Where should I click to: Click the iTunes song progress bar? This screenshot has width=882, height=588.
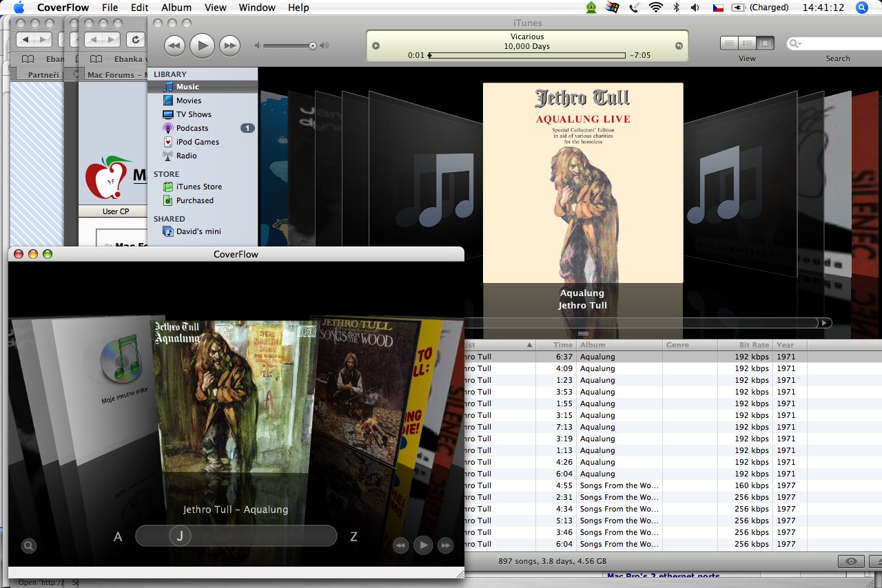pos(527,55)
